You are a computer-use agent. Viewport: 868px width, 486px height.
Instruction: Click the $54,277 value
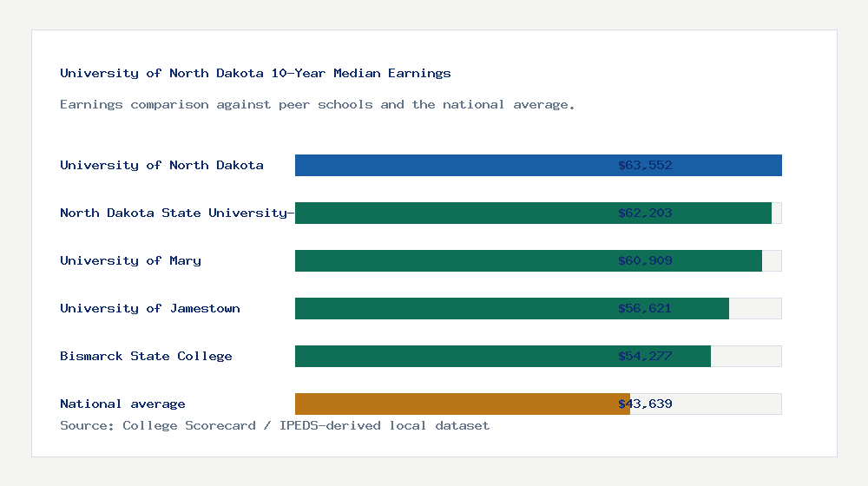coord(645,356)
